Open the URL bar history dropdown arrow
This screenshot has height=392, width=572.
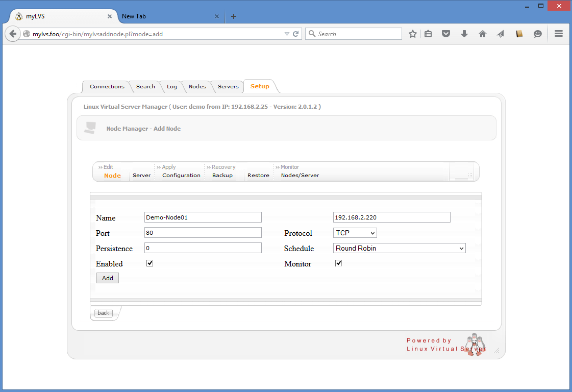click(287, 34)
